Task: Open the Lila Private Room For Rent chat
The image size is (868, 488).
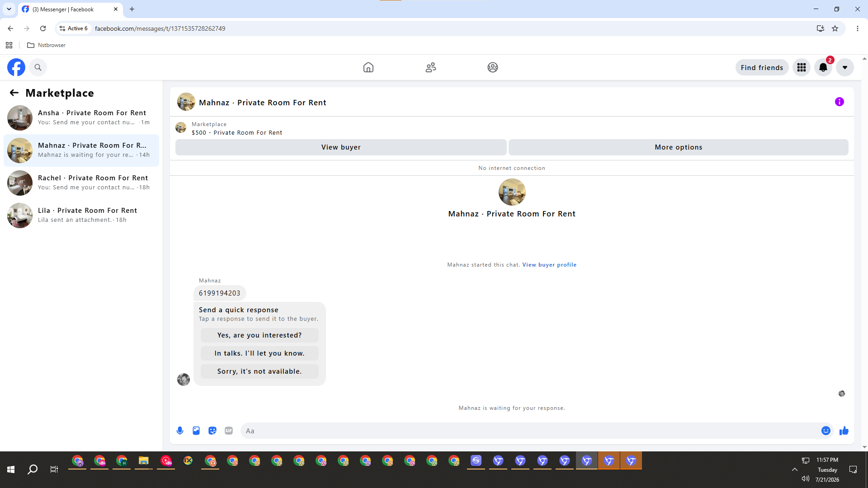Action: tap(81, 216)
